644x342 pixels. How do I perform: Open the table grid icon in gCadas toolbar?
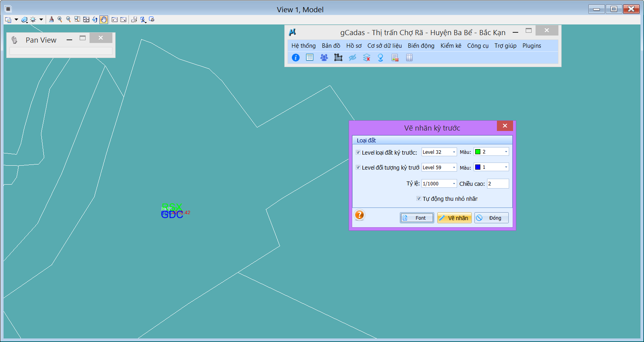310,58
